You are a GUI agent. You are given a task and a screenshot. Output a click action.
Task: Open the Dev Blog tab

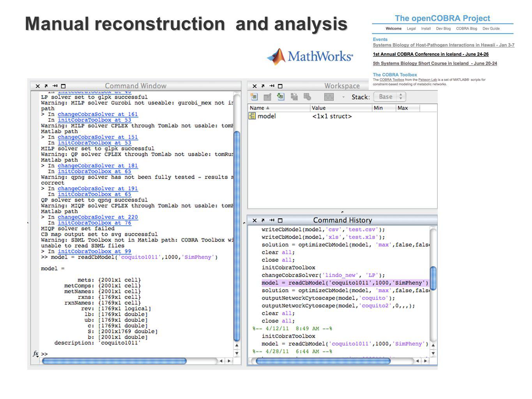pos(443,28)
